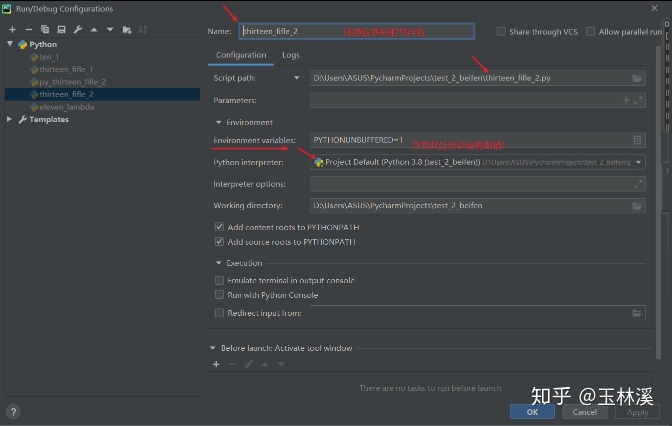
Task: Switch to the Configuration tab
Action: coord(241,55)
